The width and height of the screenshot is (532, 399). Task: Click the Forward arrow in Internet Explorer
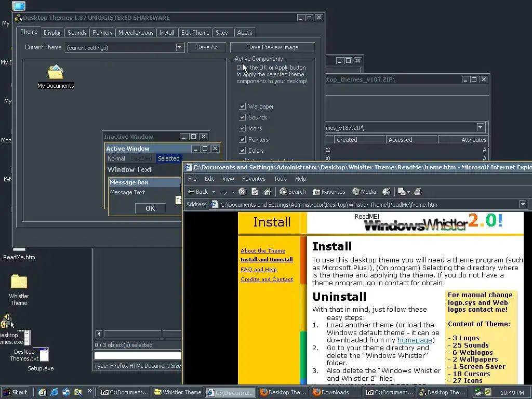pos(223,192)
